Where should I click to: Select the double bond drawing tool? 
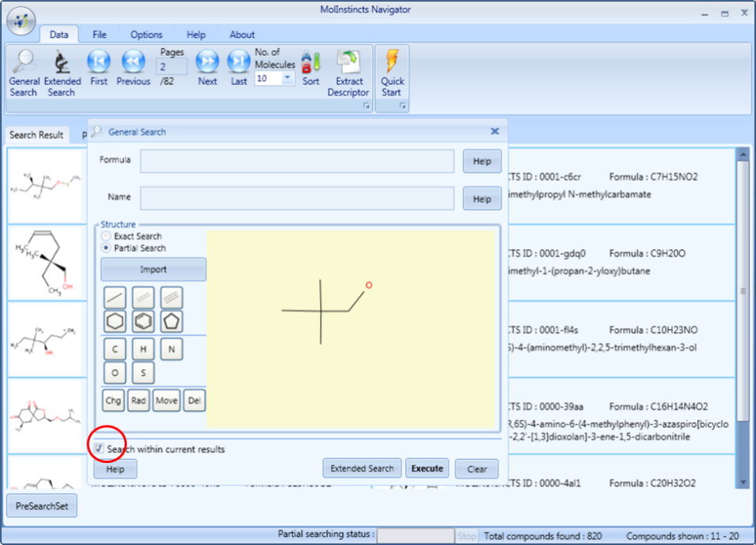click(143, 297)
